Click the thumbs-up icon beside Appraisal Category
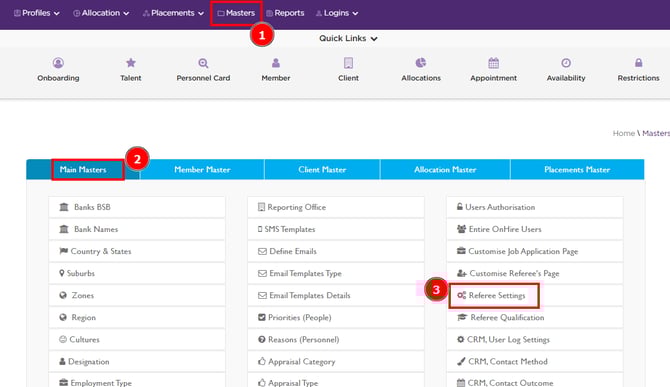This screenshot has height=387, width=670. (262, 361)
